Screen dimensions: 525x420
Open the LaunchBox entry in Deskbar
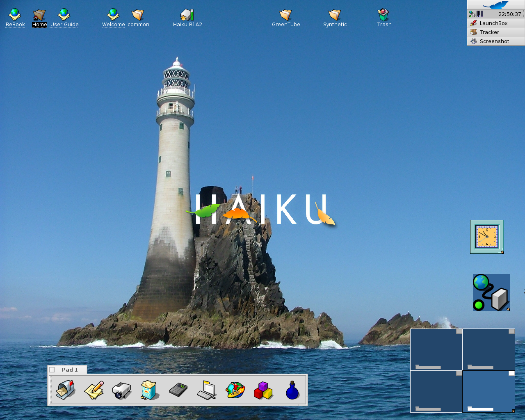[x=496, y=23]
